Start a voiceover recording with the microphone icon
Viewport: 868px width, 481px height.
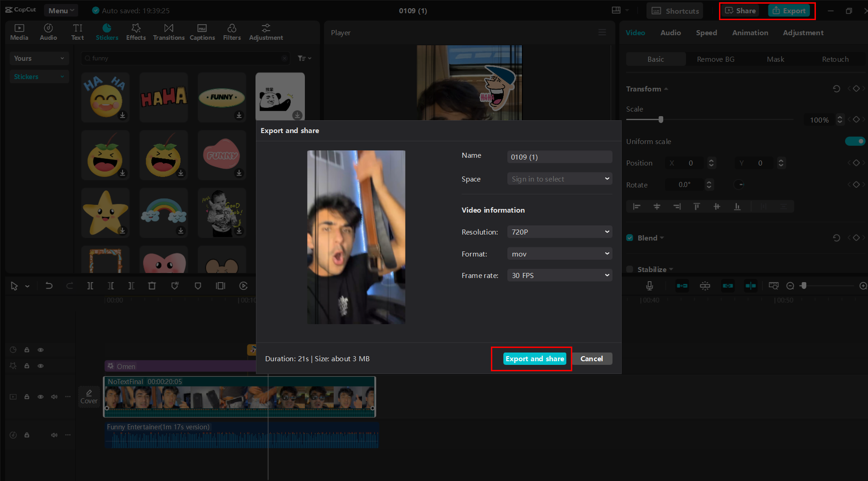649,285
